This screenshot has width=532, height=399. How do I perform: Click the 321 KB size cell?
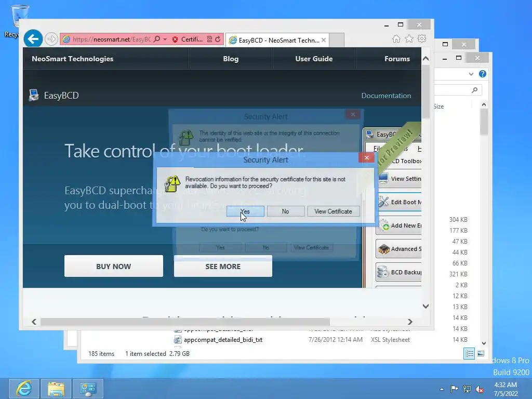(x=458, y=274)
